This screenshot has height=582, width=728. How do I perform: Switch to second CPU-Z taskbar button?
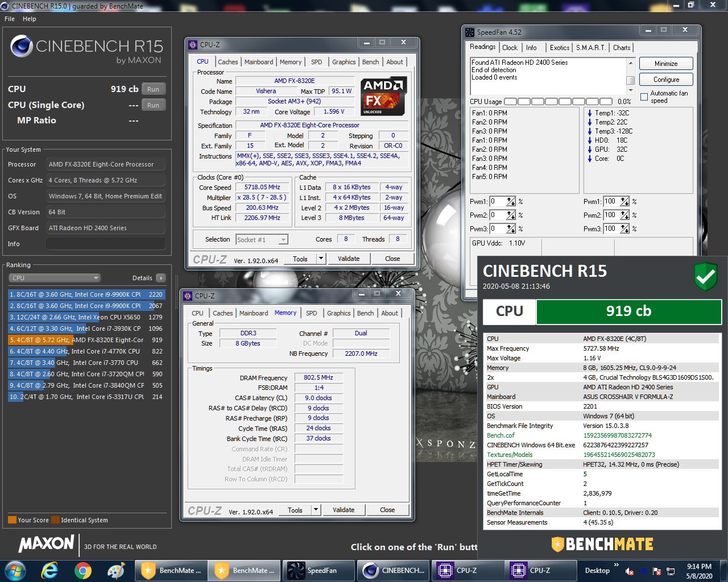click(541, 570)
